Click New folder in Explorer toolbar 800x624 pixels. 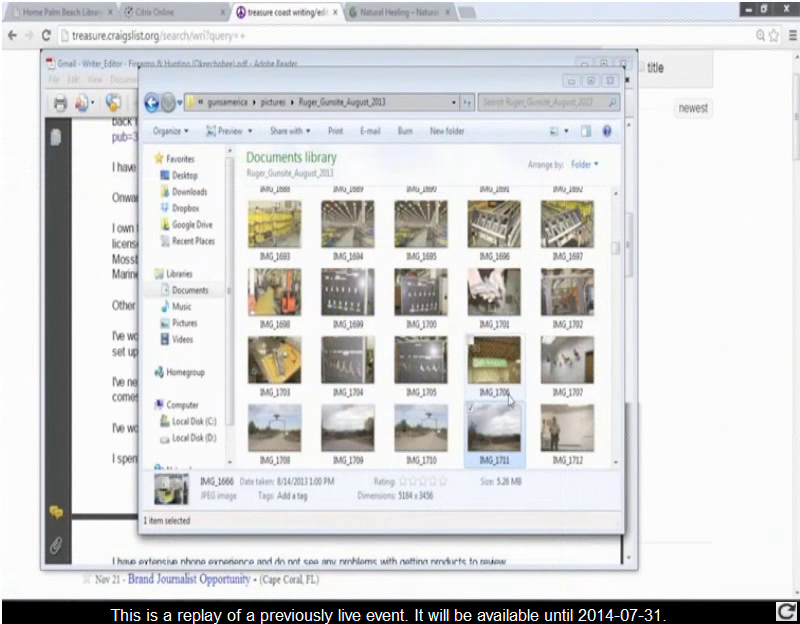pos(447,131)
